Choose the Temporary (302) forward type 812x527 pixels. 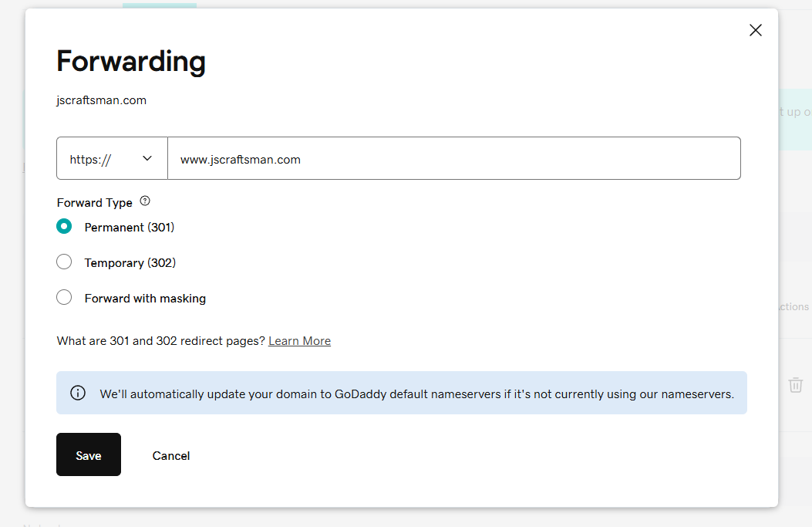(x=65, y=262)
